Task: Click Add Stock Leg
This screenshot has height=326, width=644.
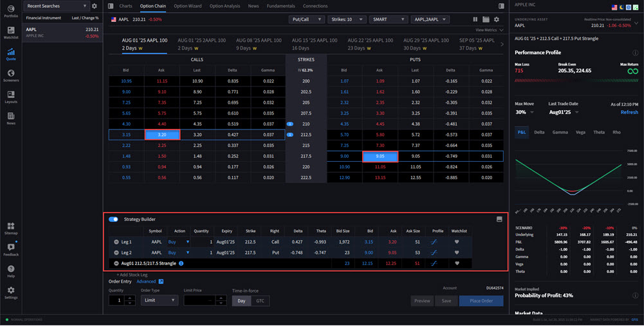Action: click(x=132, y=274)
